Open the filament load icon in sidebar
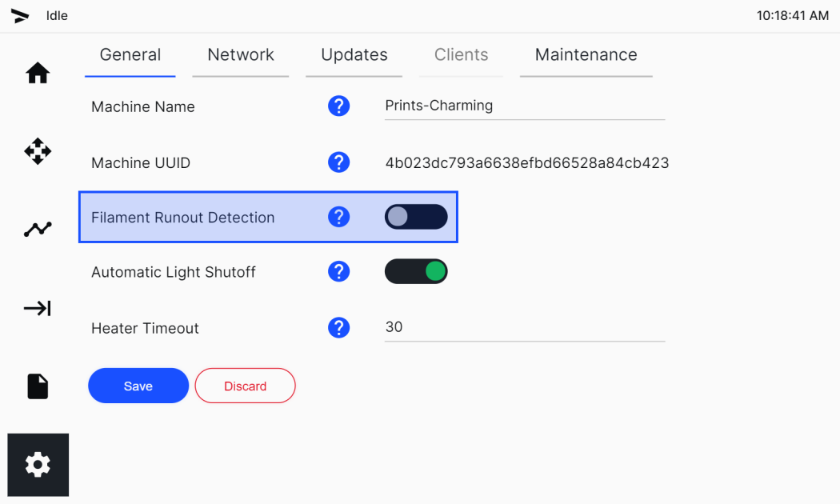840x504 pixels. coord(38,308)
